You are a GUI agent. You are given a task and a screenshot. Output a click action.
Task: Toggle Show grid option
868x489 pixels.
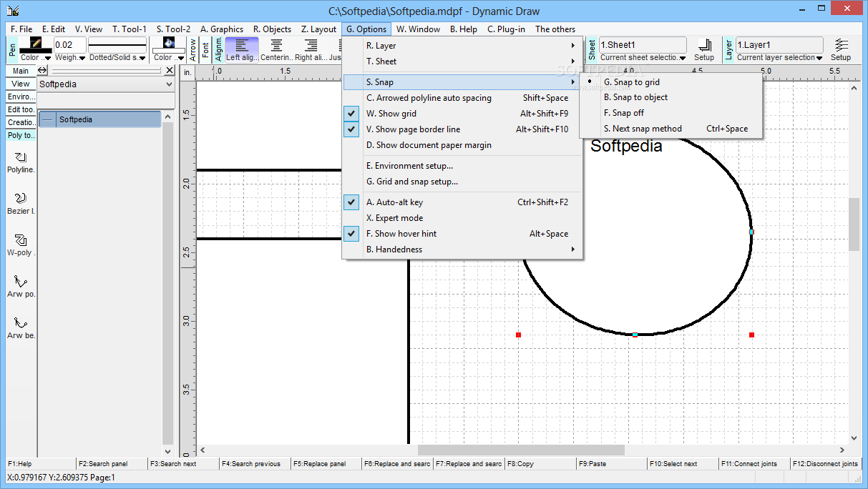463,114
